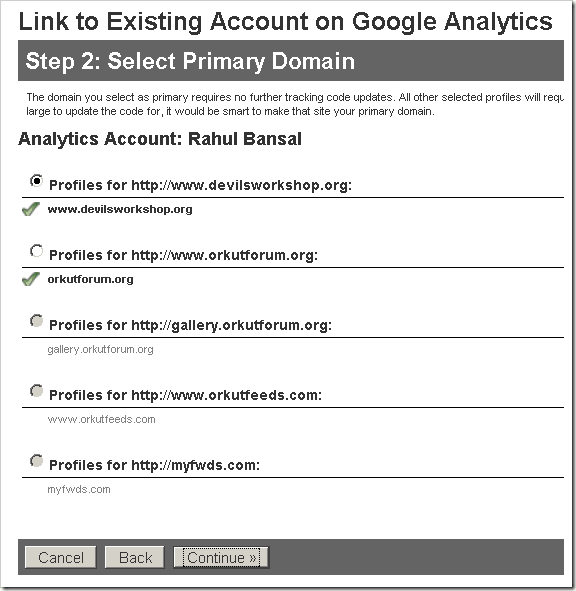Click the bold orkutforum.org profile name

[90, 279]
